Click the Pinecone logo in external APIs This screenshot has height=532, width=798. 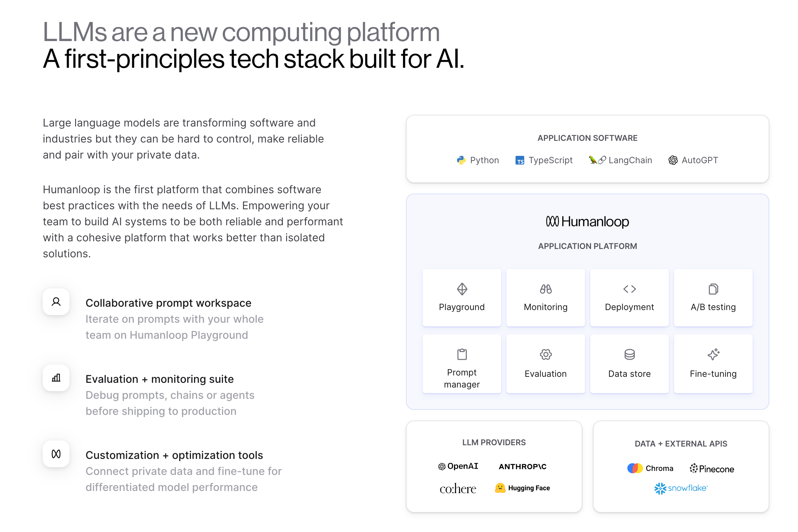(711, 469)
